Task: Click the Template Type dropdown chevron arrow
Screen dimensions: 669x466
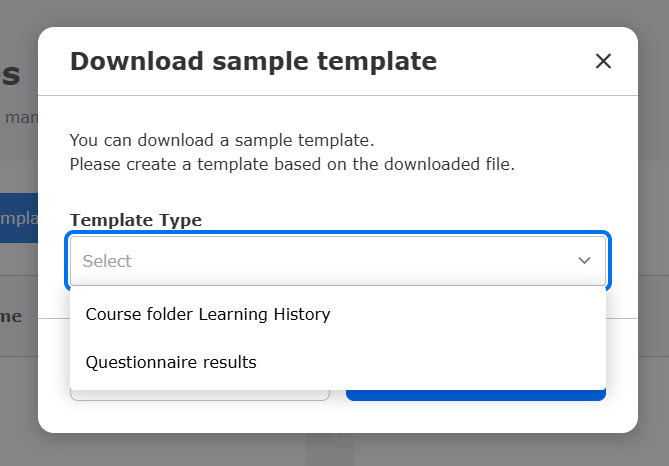Action: pyautogui.click(x=585, y=261)
